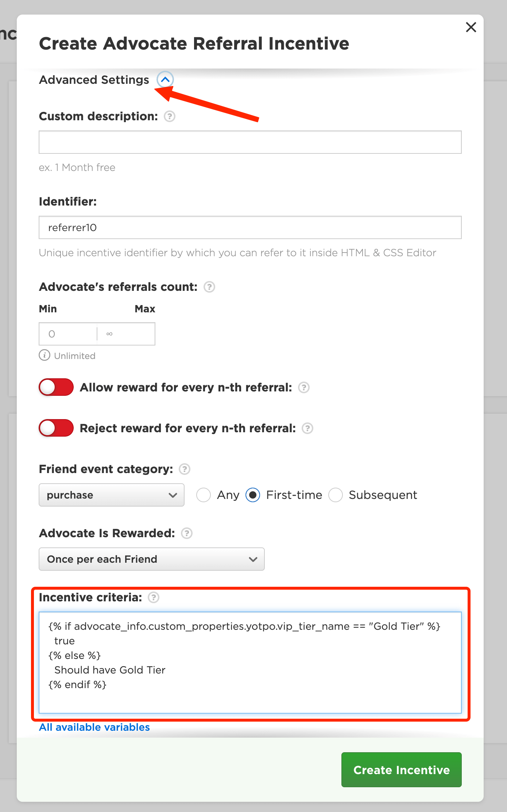Open the purchase event category dropdown
Image resolution: width=507 pixels, height=812 pixels.
point(111,495)
